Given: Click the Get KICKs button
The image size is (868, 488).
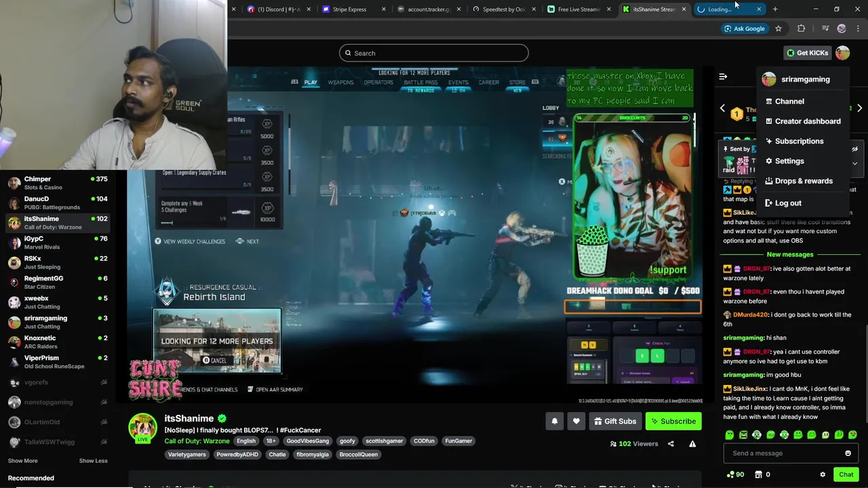Looking at the screenshot, I should tap(807, 53).
